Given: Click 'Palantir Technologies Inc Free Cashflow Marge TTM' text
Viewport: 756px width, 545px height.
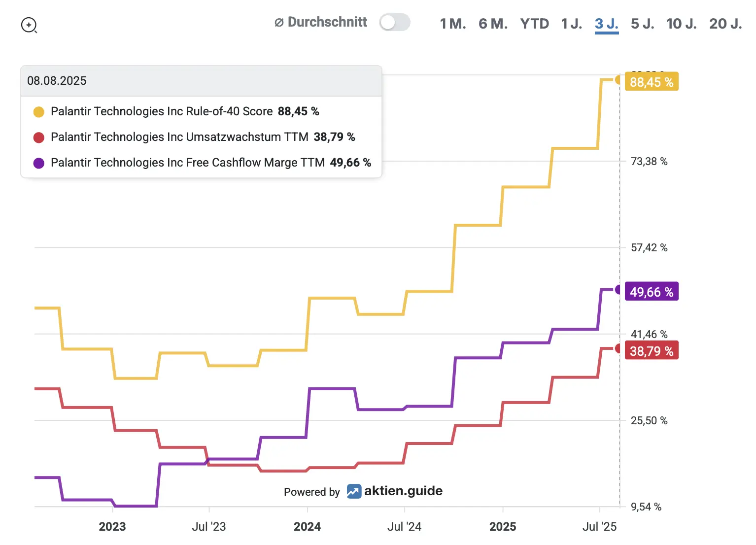Looking at the screenshot, I should pos(188,163).
